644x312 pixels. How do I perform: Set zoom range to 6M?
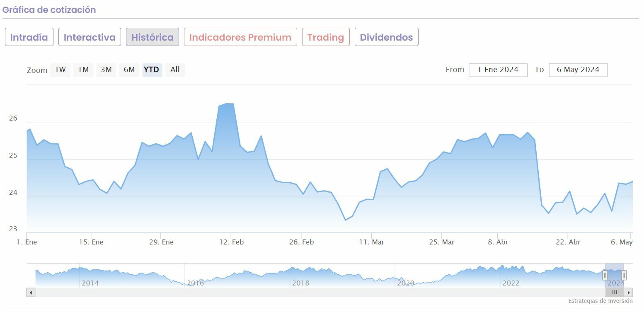pos(129,70)
